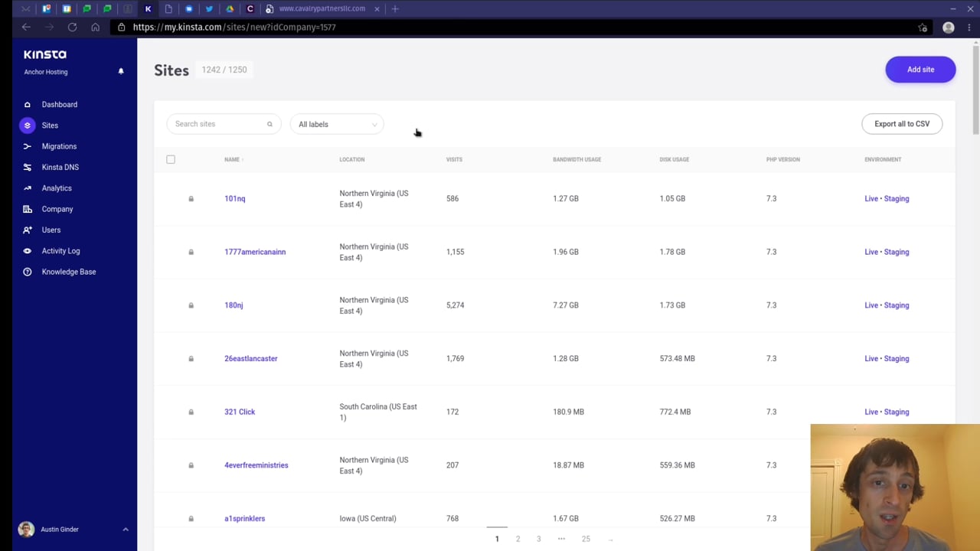Click the lock icon for 101nq
Image resolution: width=980 pixels, height=551 pixels.
(191, 199)
